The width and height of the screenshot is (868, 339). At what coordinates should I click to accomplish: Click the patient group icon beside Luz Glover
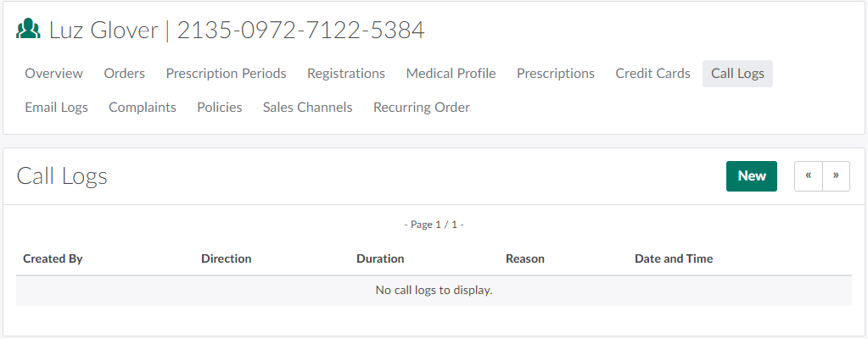point(29,31)
